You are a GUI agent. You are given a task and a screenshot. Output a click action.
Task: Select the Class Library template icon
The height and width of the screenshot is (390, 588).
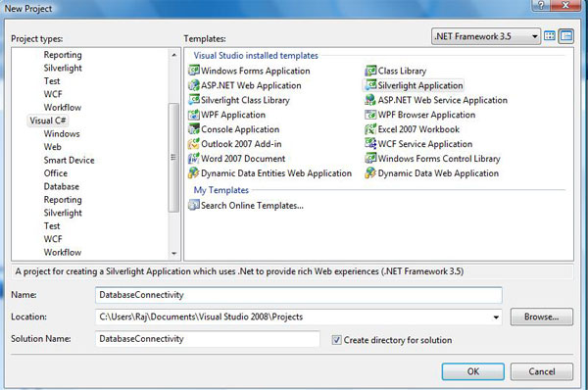(370, 71)
